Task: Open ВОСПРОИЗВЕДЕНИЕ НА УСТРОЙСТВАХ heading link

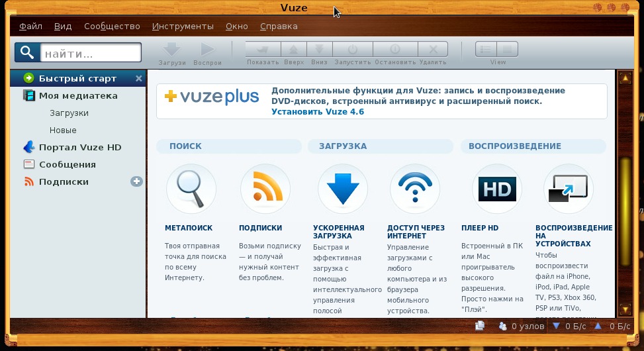Action: [x=574, y=236]
